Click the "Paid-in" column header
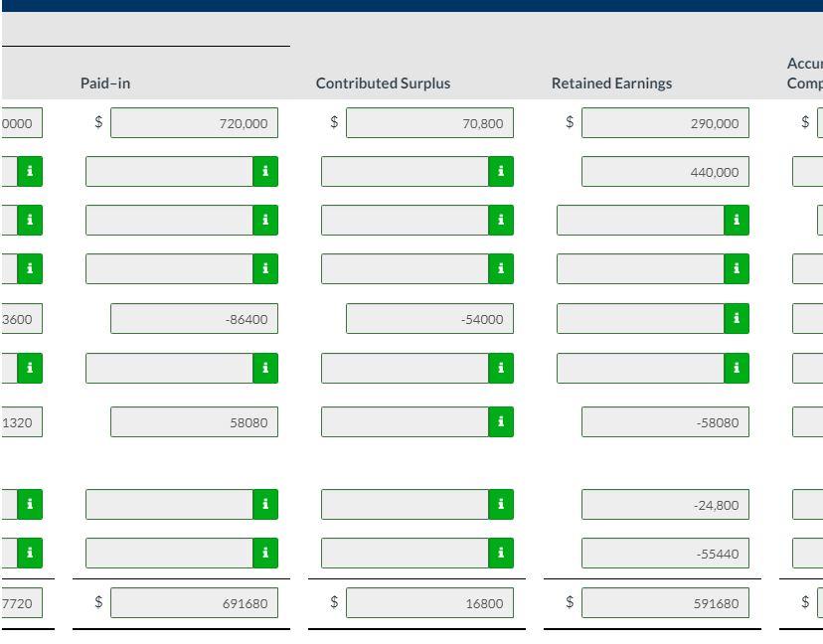823x644 pixels. point(105,82)
